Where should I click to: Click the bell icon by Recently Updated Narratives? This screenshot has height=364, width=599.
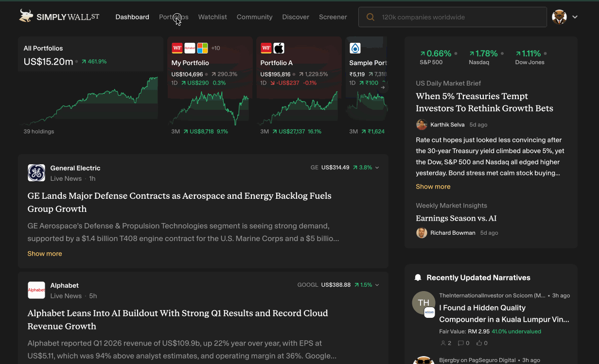418,277
